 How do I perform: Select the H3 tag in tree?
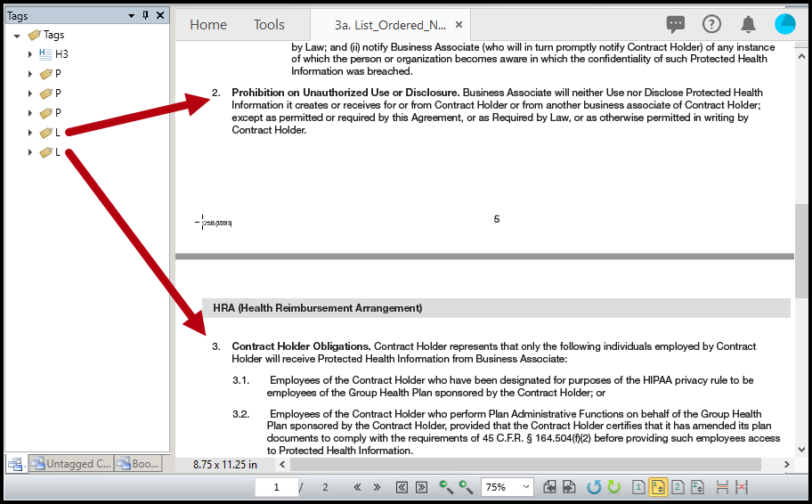click(53, 53)
